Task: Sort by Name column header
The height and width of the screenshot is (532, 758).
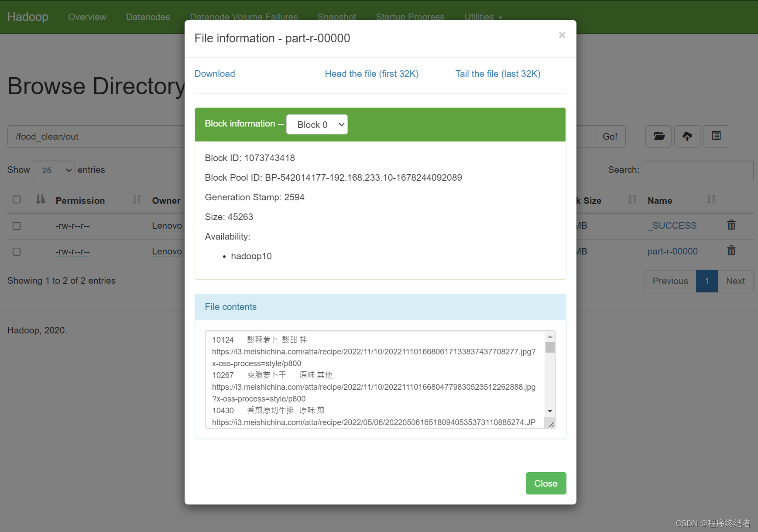Action: [660, 201]
